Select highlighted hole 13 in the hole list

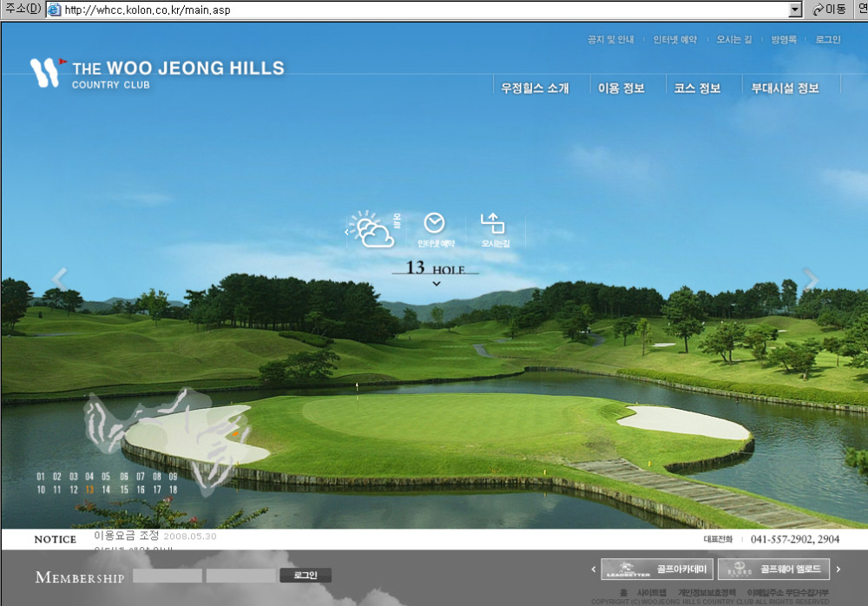point(89,490)
